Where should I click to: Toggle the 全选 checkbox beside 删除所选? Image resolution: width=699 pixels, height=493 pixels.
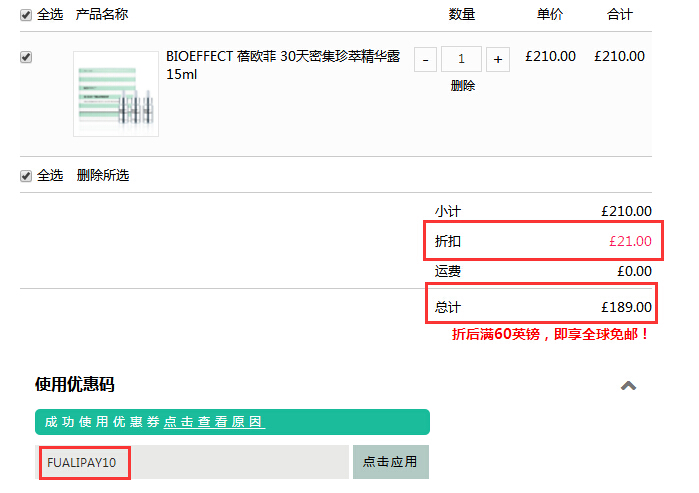[26, 176]
